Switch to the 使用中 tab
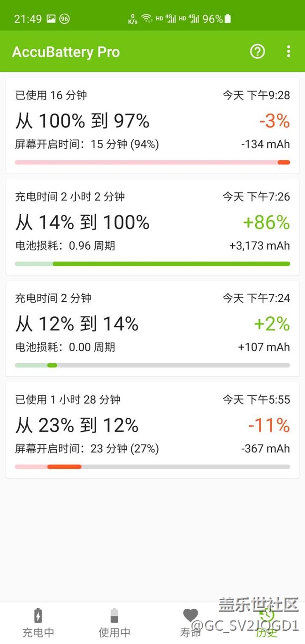Image resolution: width=305 pixels, height=644 pixels. pos(114,622)
